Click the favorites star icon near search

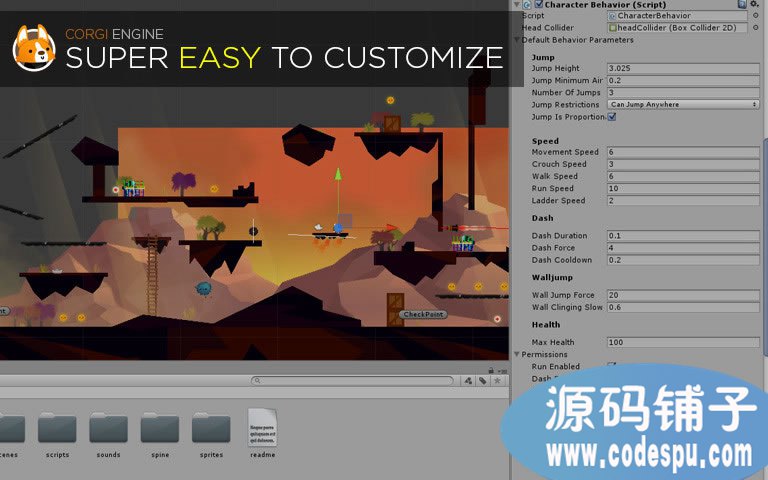point(498,381)
